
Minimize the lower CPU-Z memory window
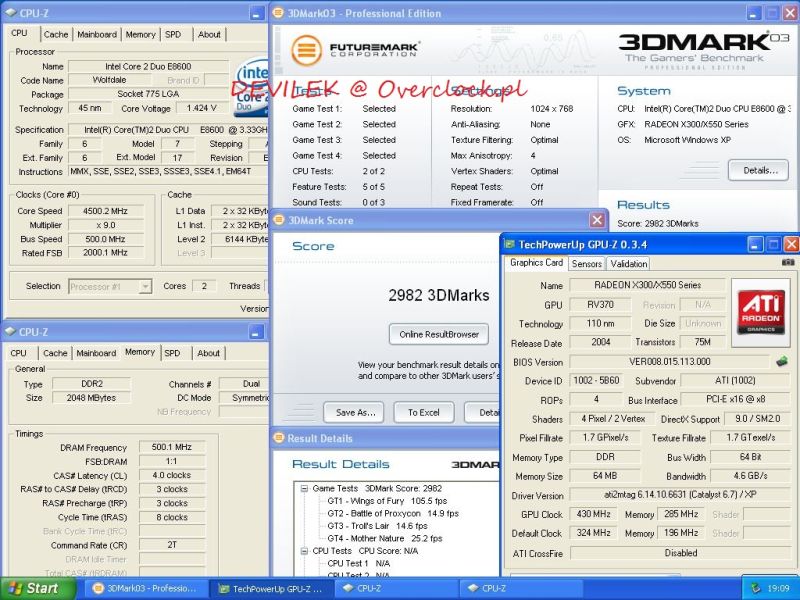pyautogui.click(x=257, y=332)
